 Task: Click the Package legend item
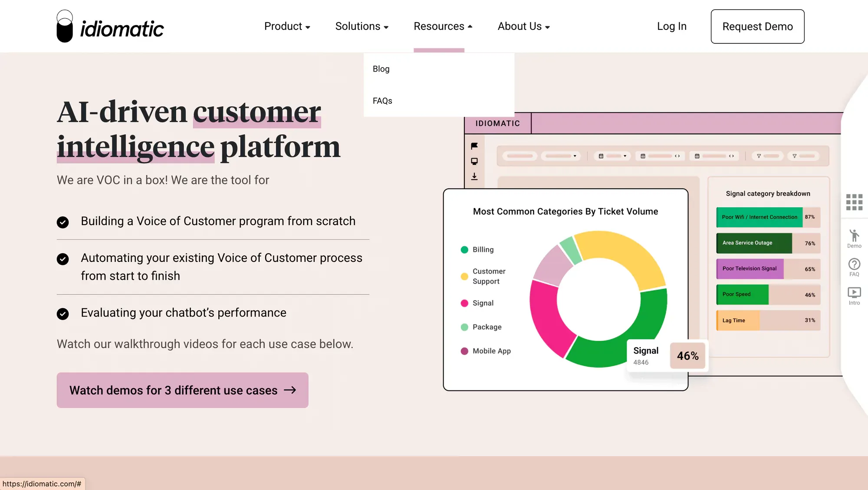pos(481,327)
